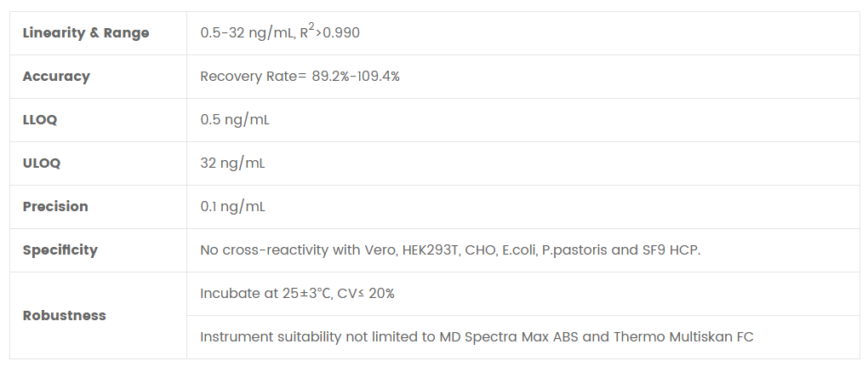868x367 pixels.
Task: Select the ULOQ label cell
Action: 42,163
